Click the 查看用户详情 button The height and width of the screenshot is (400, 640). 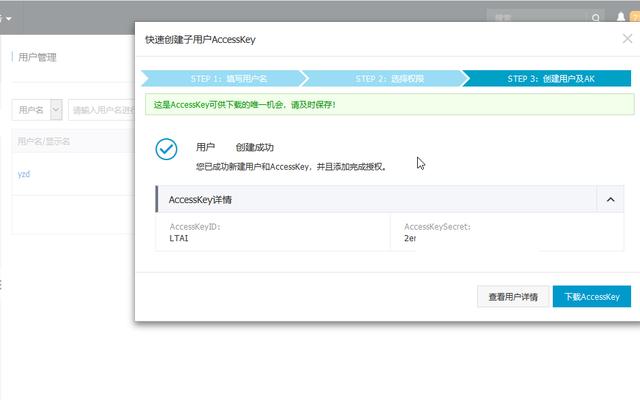pos(513,297)
